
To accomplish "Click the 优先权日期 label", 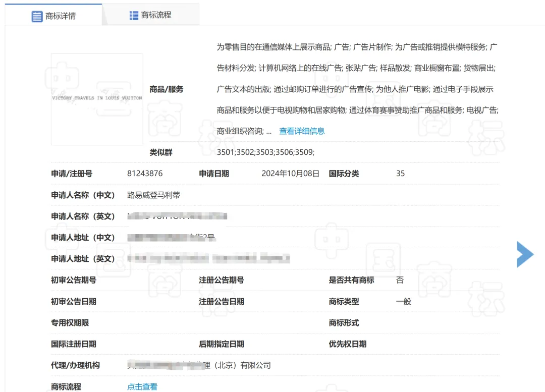I will [x=348, y=344].
